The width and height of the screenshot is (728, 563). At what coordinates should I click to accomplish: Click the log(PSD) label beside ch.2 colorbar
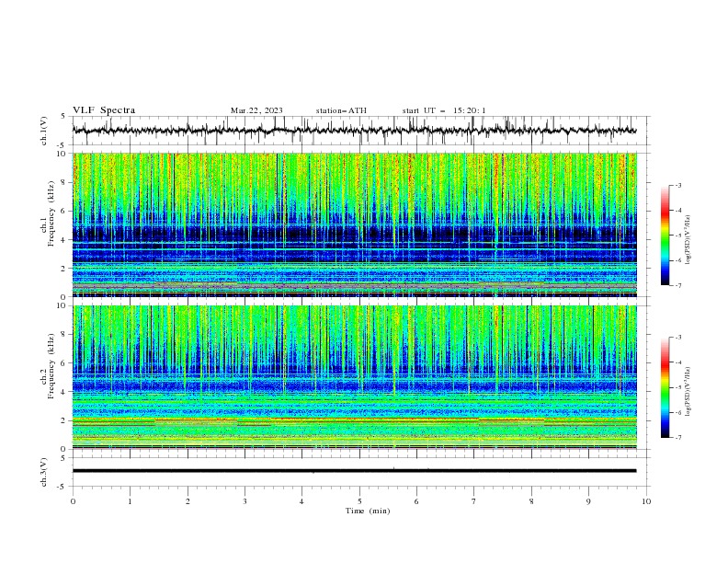click(x=688, y=391)
